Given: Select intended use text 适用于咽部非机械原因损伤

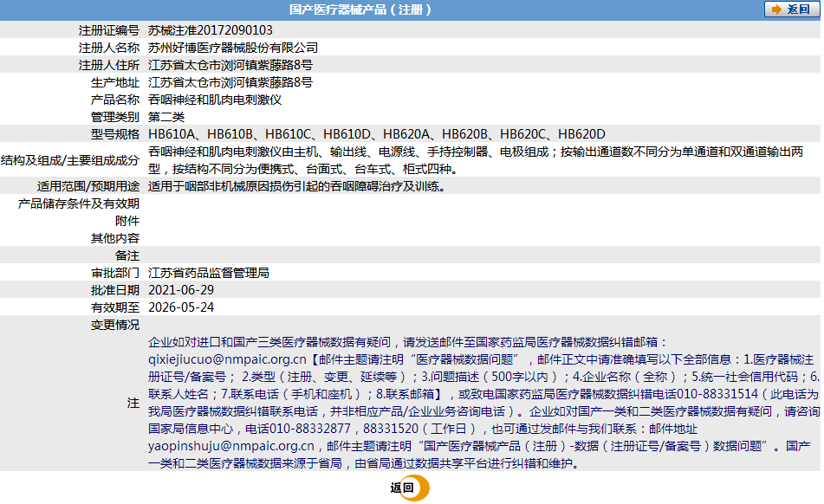Looking at the screenshot, I should coord(296,186).
